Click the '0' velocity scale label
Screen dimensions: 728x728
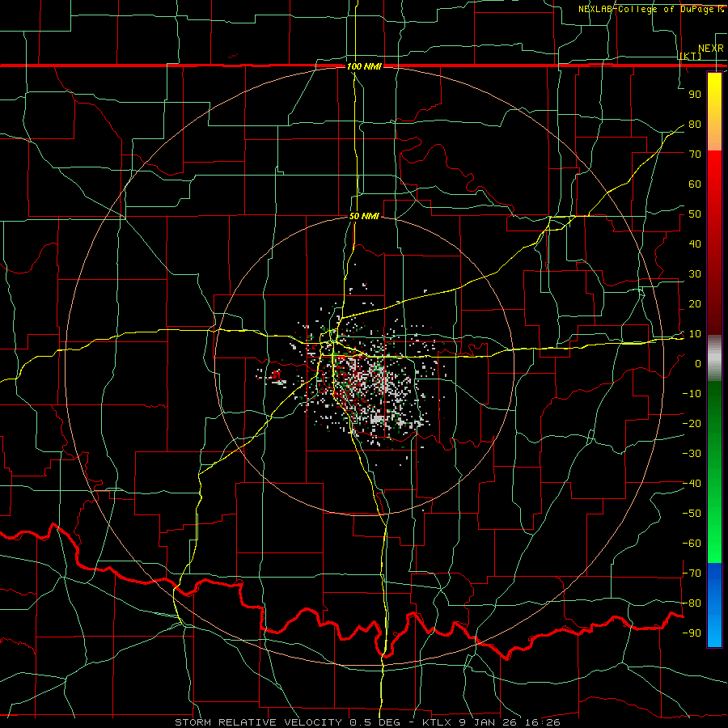pyautogui.click(x=698, y=364)
